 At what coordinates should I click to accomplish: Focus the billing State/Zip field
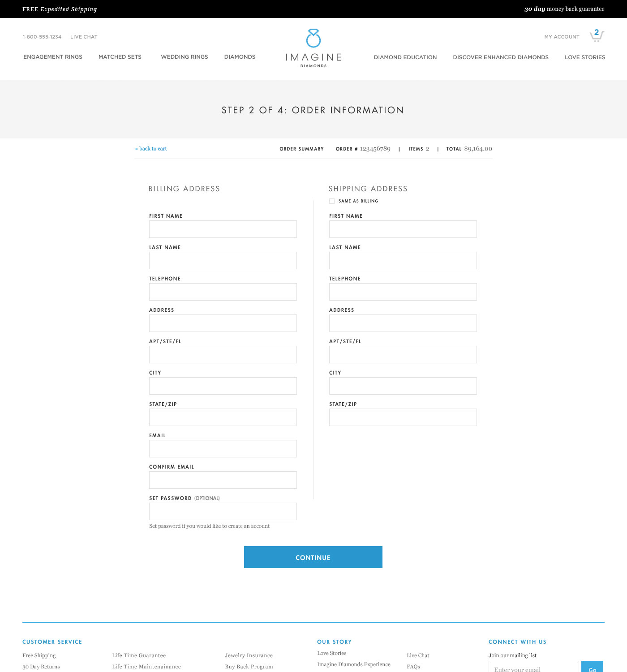point(223,417)
